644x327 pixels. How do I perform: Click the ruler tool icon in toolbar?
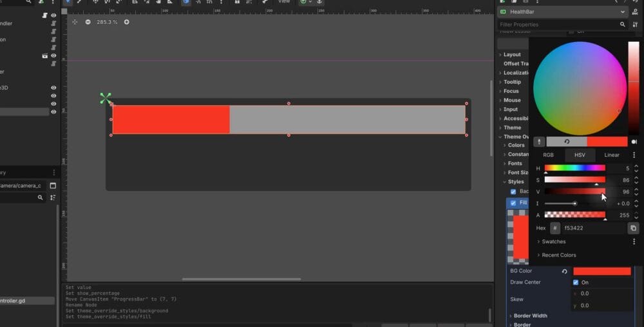point(169,2)
